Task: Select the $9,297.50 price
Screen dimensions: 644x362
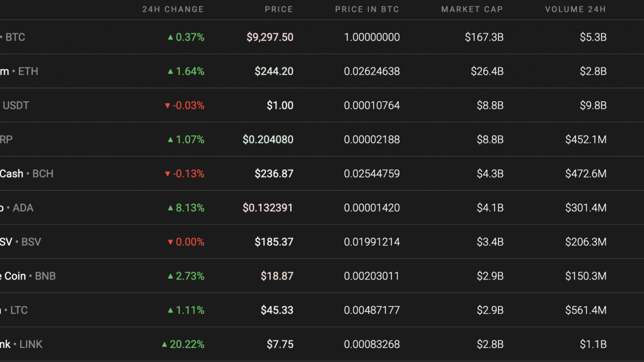Action: tap(270, 37)
